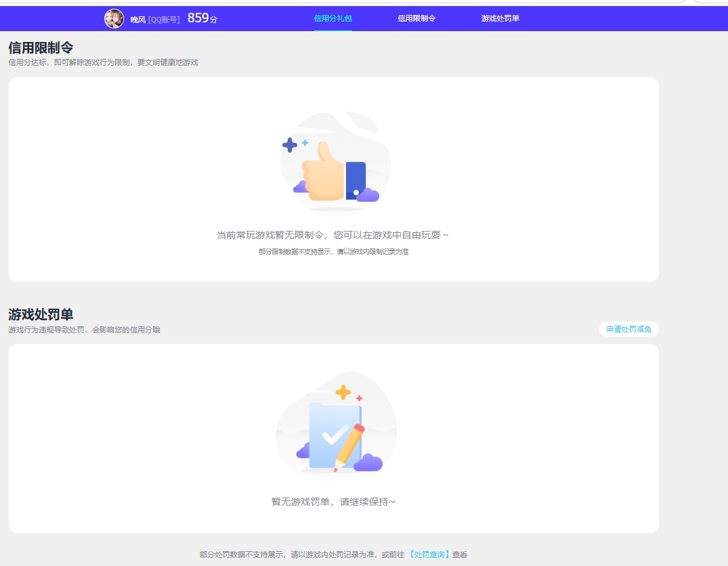Viewport: 728px width, 566px height.
Task: Open the 信用分礼包 tab
Action: (x=333, y=18)
